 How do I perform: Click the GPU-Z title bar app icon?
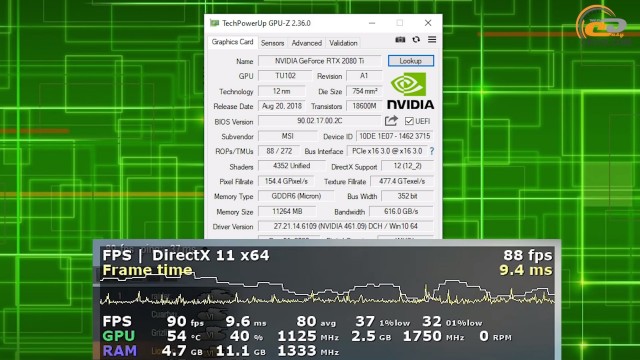point(214,23)
